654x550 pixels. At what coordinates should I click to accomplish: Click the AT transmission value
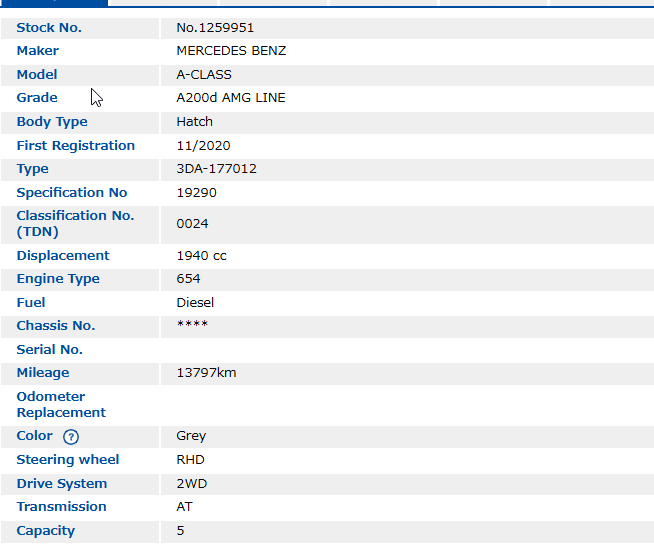[x=184, y=507]
